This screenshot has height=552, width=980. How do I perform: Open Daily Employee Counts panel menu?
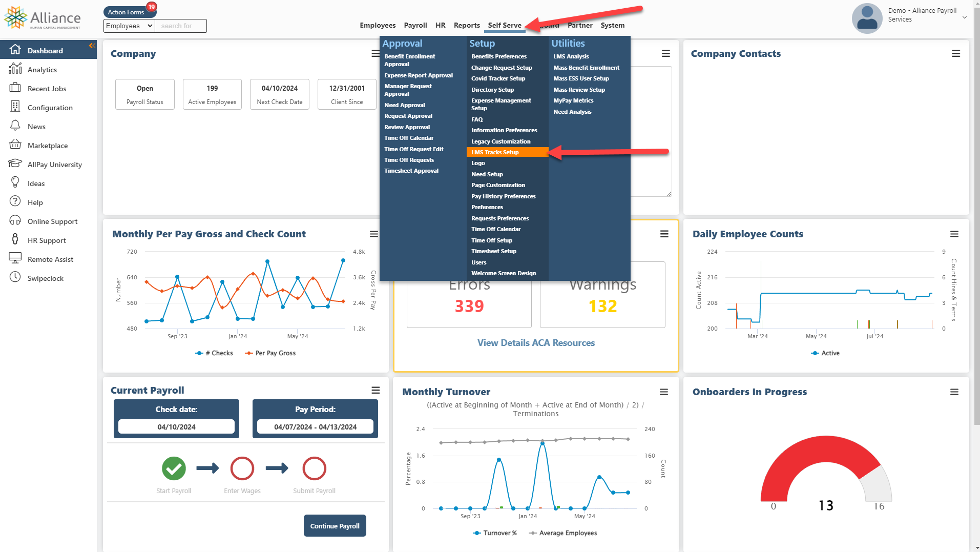[954, 234]
